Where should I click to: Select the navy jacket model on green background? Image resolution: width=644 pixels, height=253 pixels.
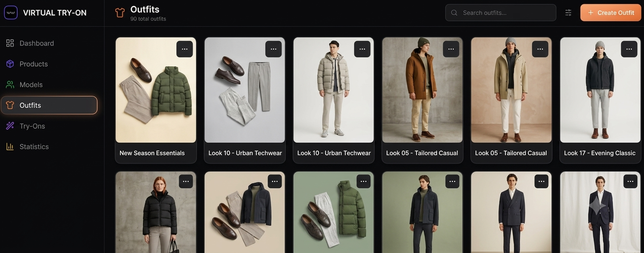(x=422, y=212)
